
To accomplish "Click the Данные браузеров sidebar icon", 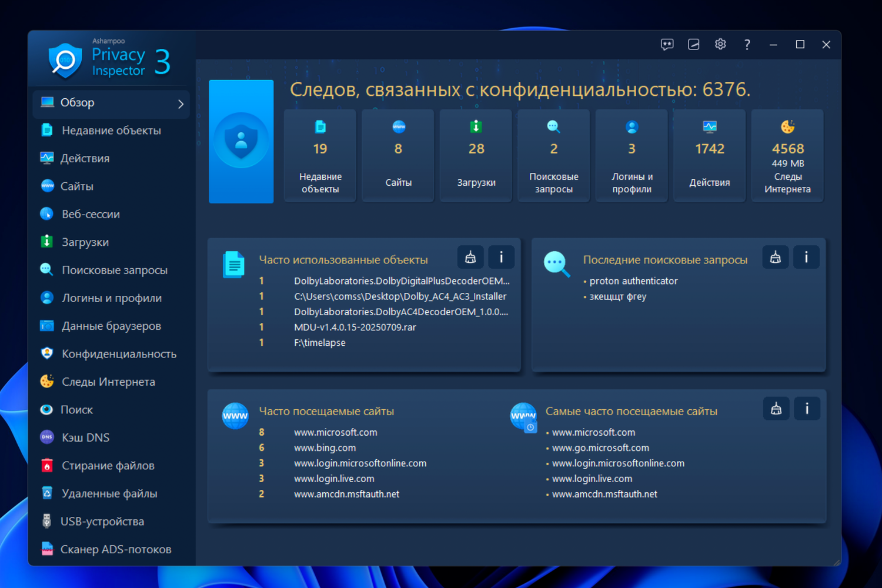I will coord(47,326).
